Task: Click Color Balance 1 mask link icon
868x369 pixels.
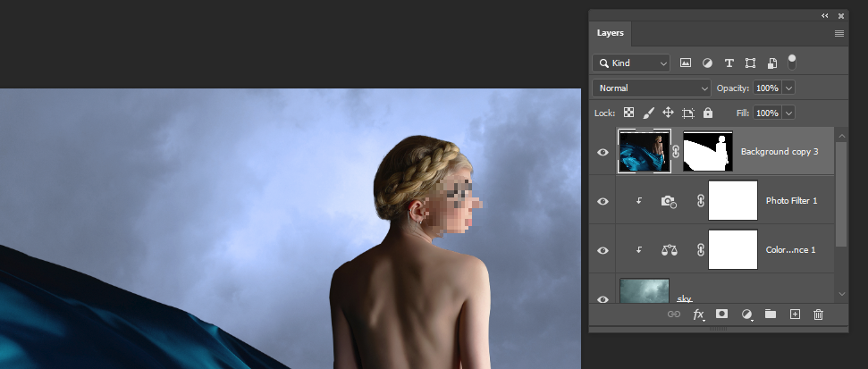Action: [701, 250]
